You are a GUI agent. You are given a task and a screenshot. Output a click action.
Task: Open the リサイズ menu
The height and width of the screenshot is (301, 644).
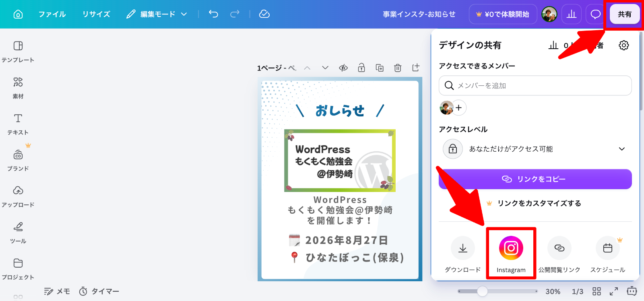[96, 14]
